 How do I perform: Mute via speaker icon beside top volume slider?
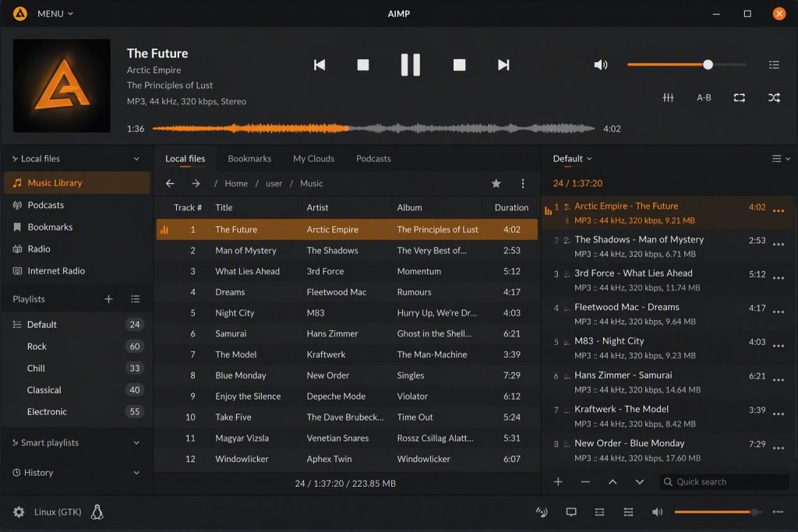601,65
